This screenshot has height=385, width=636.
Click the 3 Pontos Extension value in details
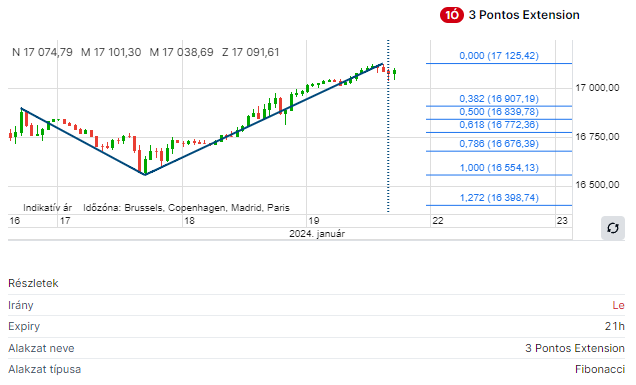coord(575,348)
